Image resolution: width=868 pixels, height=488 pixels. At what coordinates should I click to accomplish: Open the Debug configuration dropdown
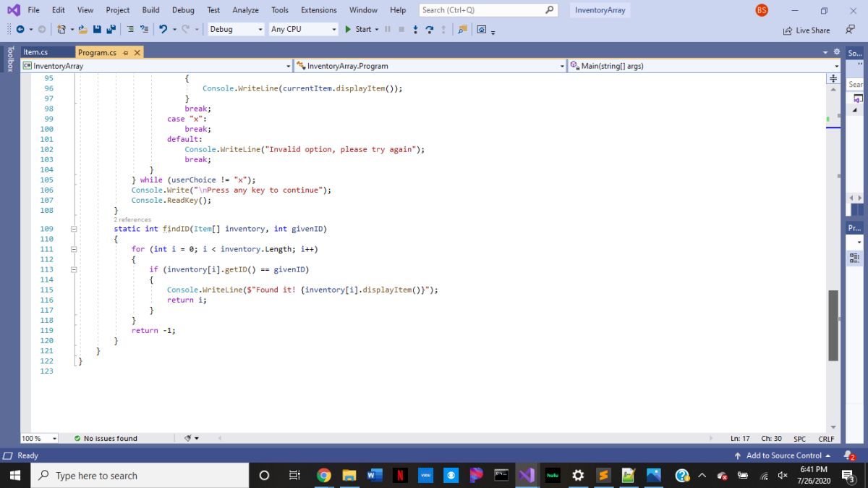point(236,30)
